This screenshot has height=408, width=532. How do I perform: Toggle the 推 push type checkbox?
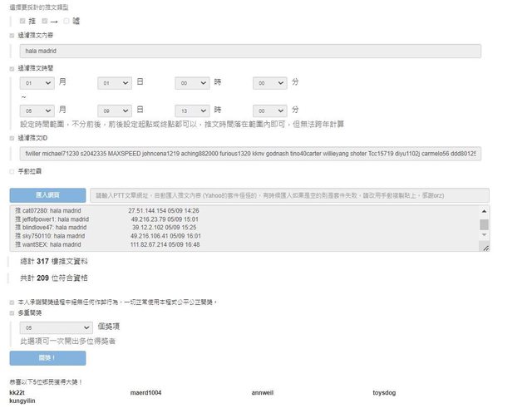pos(22,21)
